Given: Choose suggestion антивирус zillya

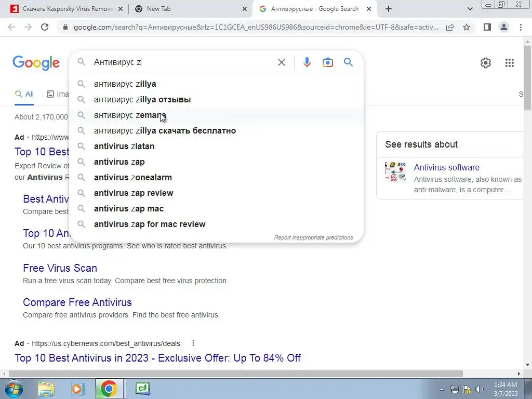Looking at the screenshot, I should click(x=216, y=84).
